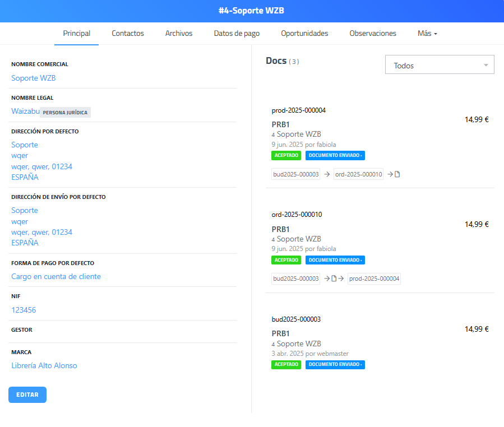
Task: Click Documento Enviado badge on bud2025-000003 entry
Action: tap(335, 365)
